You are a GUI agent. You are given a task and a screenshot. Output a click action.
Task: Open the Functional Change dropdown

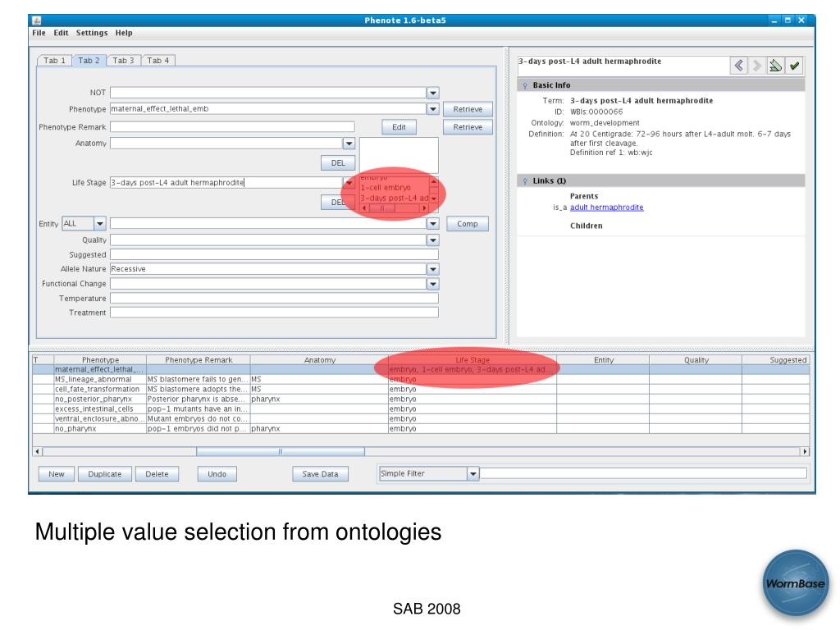433,284
